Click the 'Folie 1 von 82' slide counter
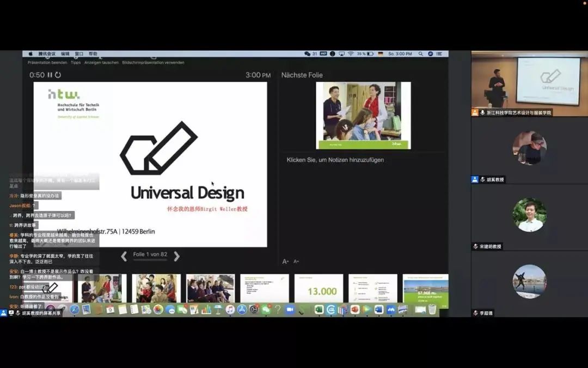This screenshot has height=368, width=588. point(150,254)
